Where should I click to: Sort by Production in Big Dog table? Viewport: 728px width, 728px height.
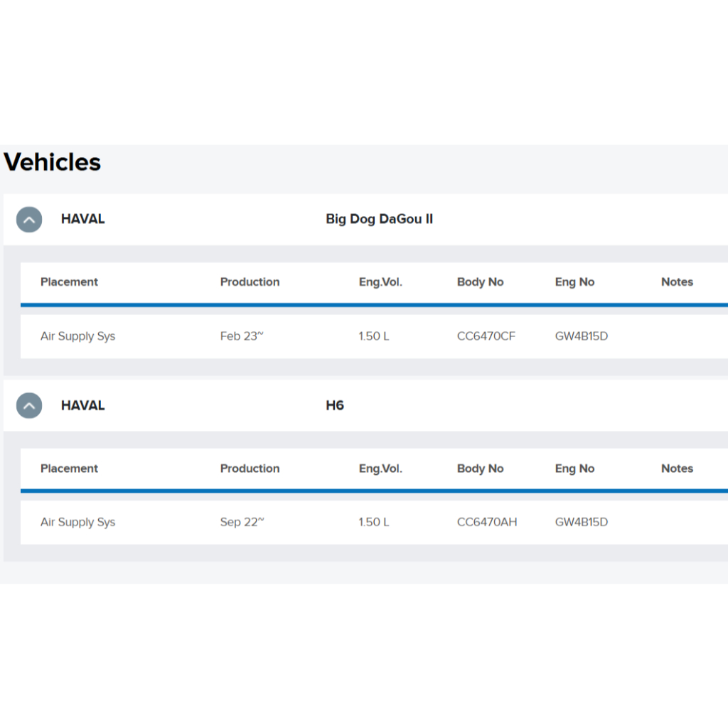click(x=250, y=282)
